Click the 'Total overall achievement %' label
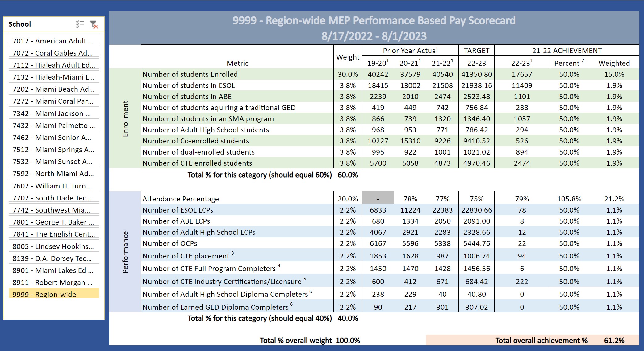The image size is (644, 351). click(541, 341)
